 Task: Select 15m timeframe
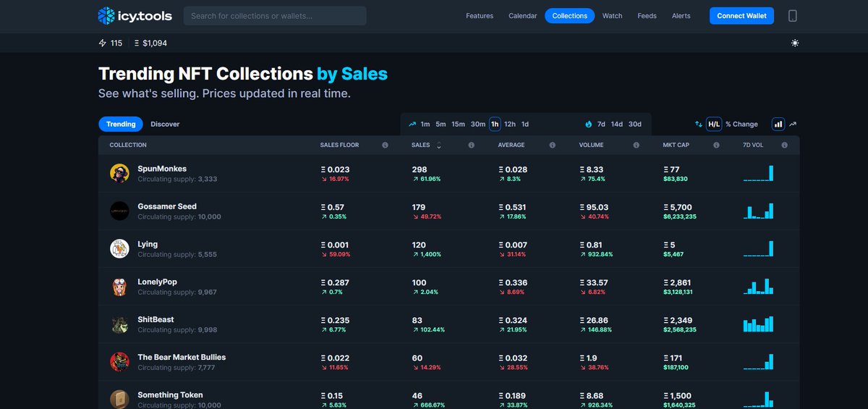458,125
